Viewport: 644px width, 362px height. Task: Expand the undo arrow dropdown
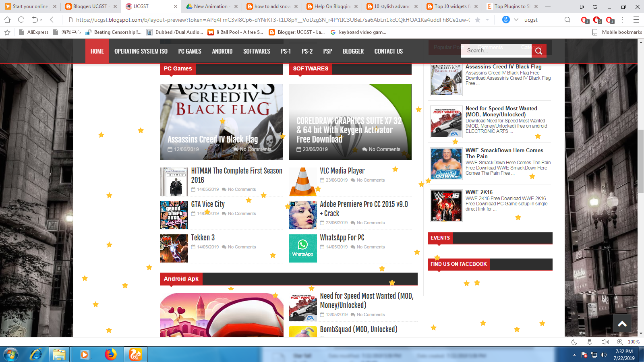(41, 20)
